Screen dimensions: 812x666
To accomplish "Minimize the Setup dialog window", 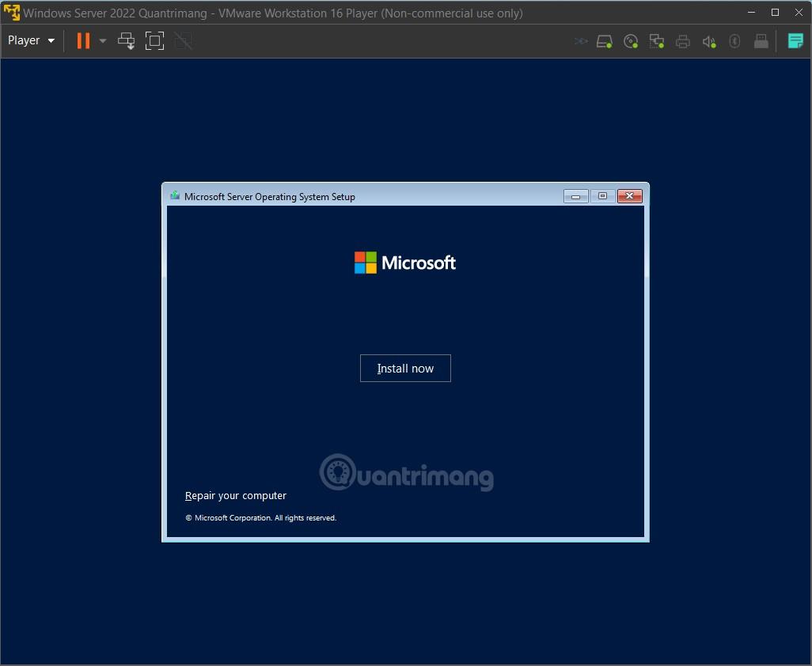I will click(x=575, y=196).
